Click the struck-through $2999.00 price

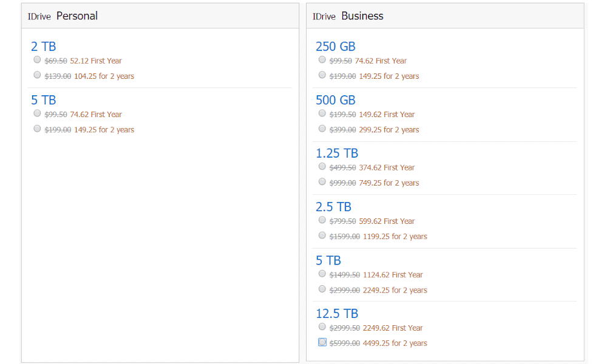tap(345, 290)
